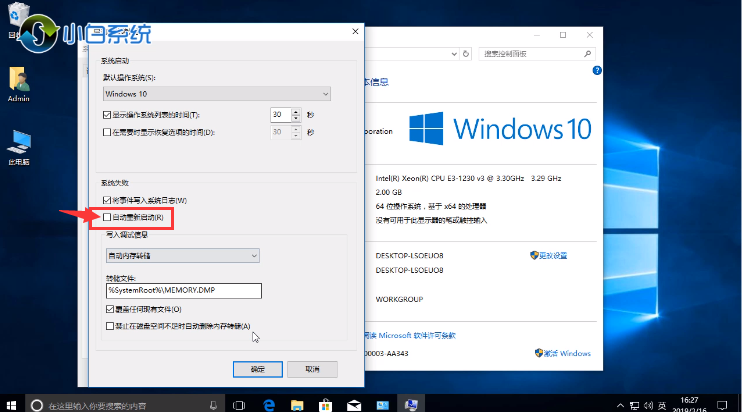Click the Cortana circle icon in search box
The height and width of the screenshot is (412, 743).
click(36, 405)
